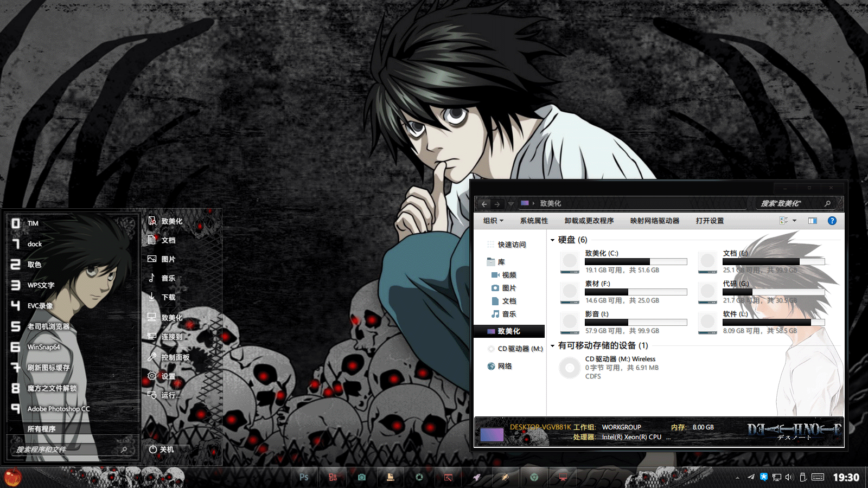The width and height of the screenshot is (868, 488).
Task: Select the 文档 (E:) drive
Action: (761, 261)
